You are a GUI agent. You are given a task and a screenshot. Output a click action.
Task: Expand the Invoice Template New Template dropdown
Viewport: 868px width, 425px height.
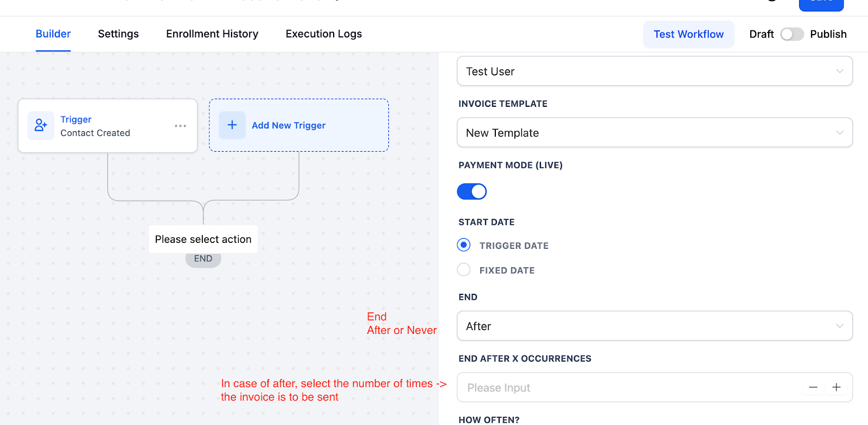655,132
